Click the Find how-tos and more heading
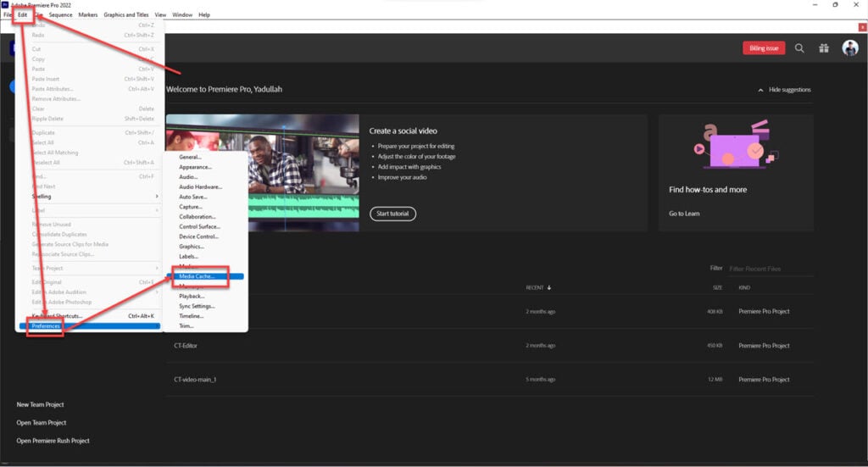 click(x=708, y=190)
